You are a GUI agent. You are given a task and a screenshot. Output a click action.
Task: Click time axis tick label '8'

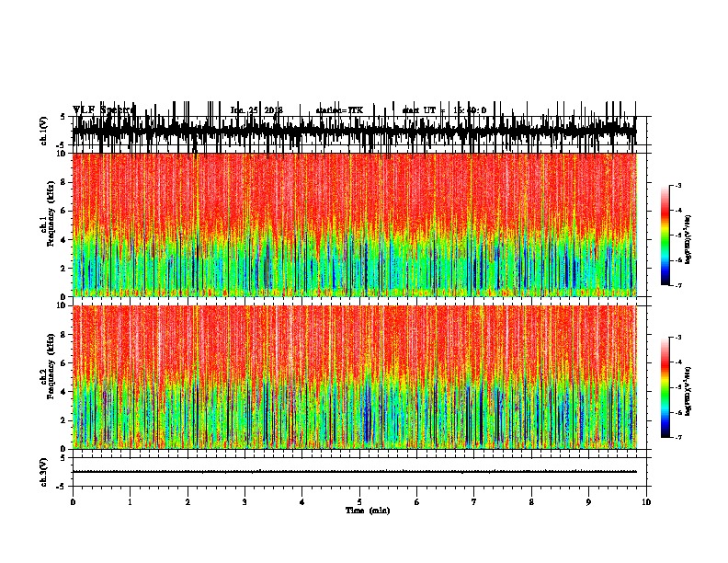tap(531, 502)
